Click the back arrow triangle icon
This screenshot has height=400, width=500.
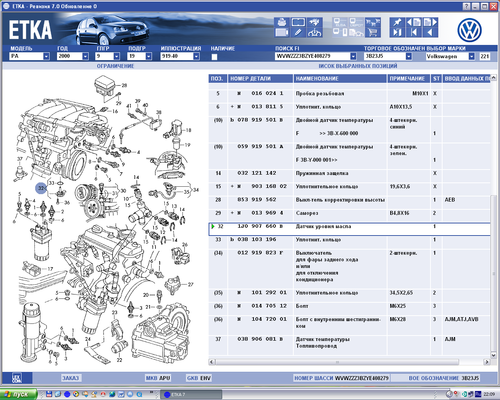(430, 32)
